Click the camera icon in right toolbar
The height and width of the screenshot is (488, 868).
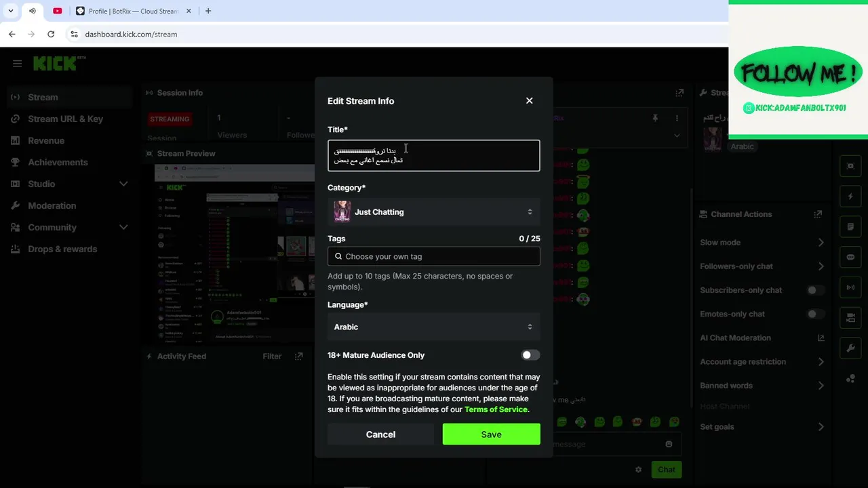[x=851, y=318]
